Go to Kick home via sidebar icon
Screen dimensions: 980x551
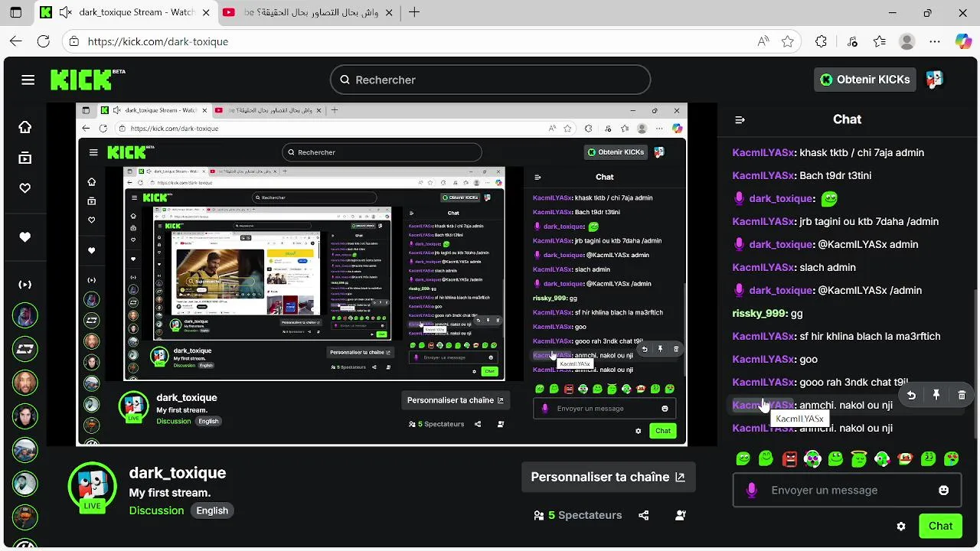[25, 127]
